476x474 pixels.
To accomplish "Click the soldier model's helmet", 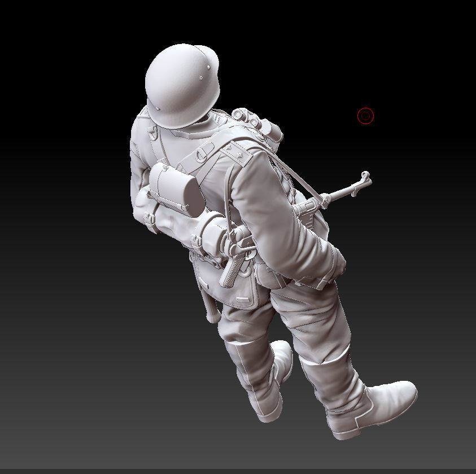I will [182, 86].
